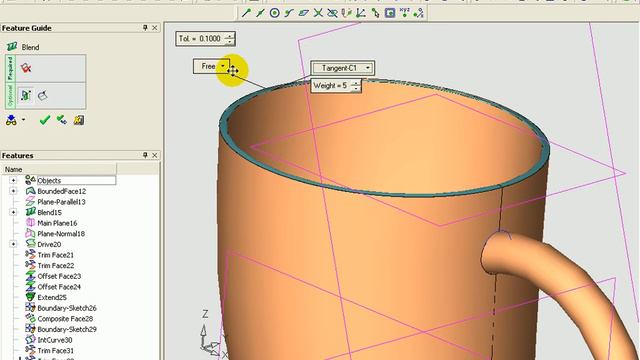The height and width of the screenshot is (360, 640).
Task: Select Plane-Normal18 feature
Action: [x=61, y=233]
